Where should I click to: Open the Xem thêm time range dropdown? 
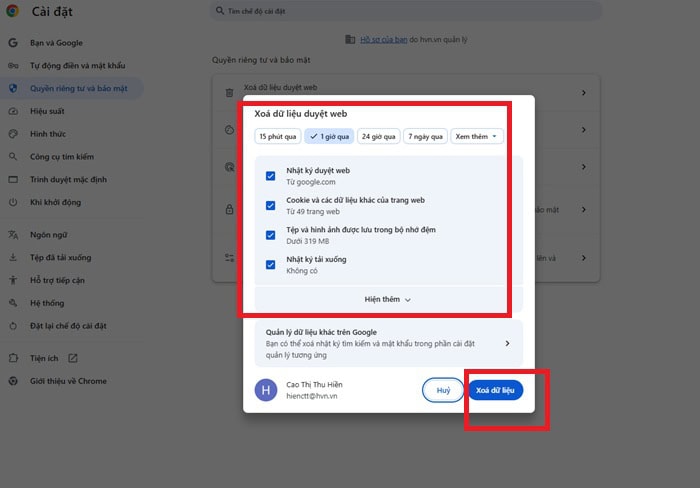tap(477, 136)
